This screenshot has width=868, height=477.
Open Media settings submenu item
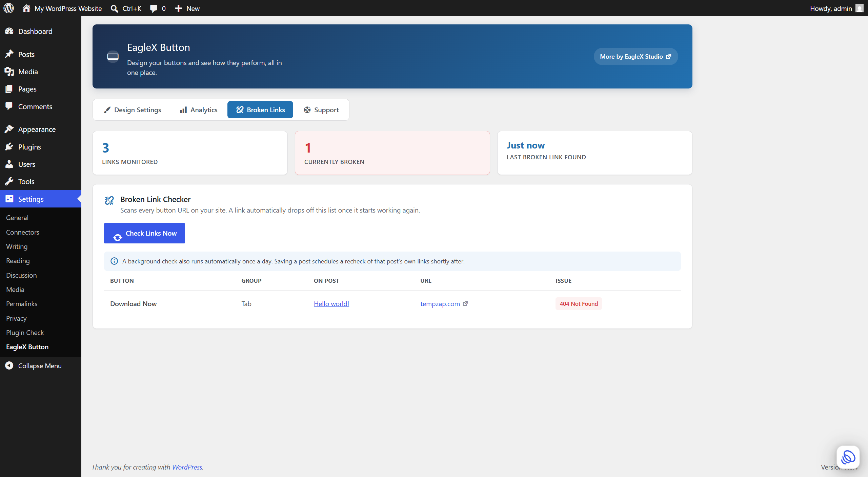[x=15, y=290]
